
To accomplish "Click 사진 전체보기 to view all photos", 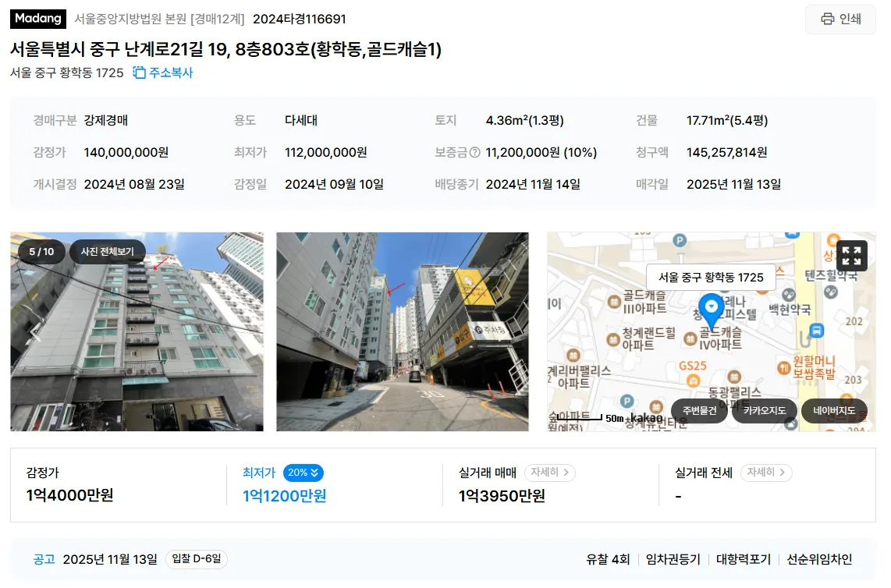I will coord(108,251).
